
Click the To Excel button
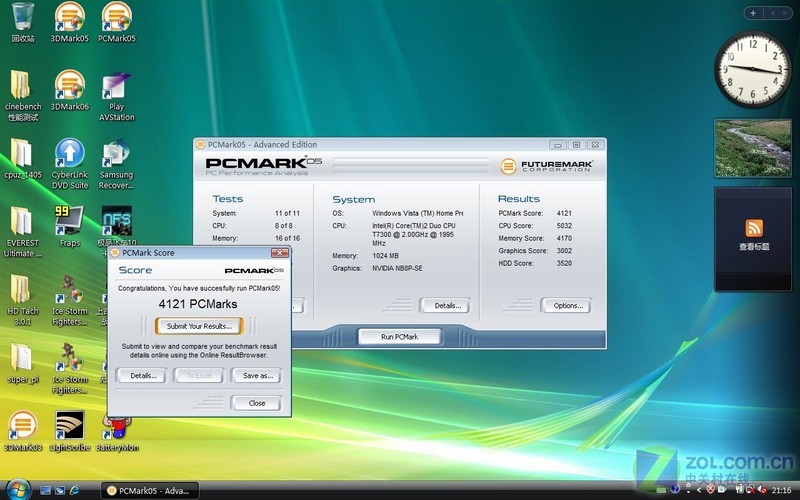coord(199,376)
